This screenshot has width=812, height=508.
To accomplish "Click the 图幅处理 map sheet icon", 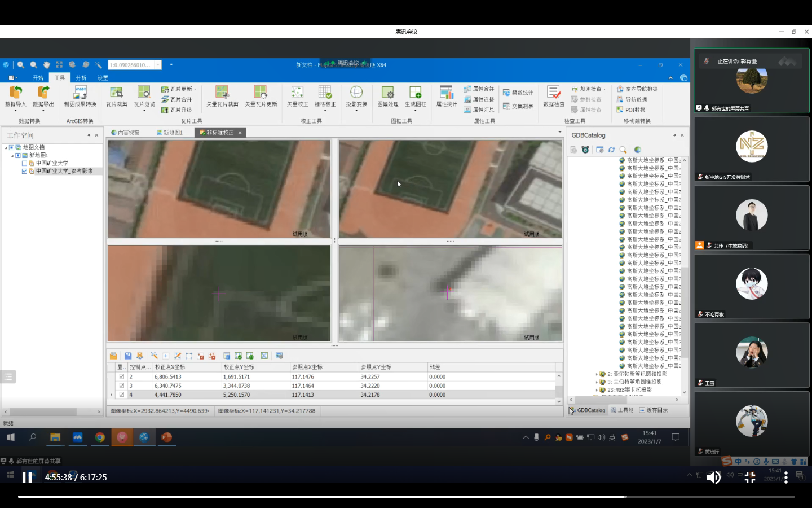I will point(388,93).
